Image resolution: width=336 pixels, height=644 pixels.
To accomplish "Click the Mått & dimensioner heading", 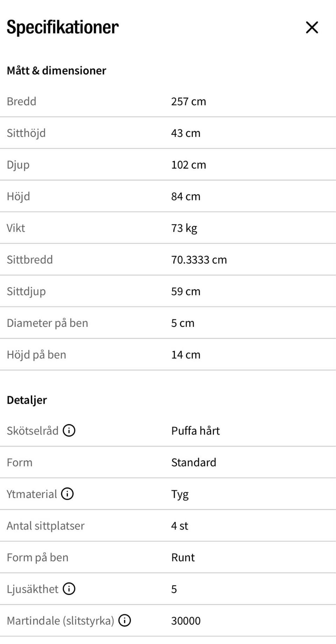I will click(56, 70).
